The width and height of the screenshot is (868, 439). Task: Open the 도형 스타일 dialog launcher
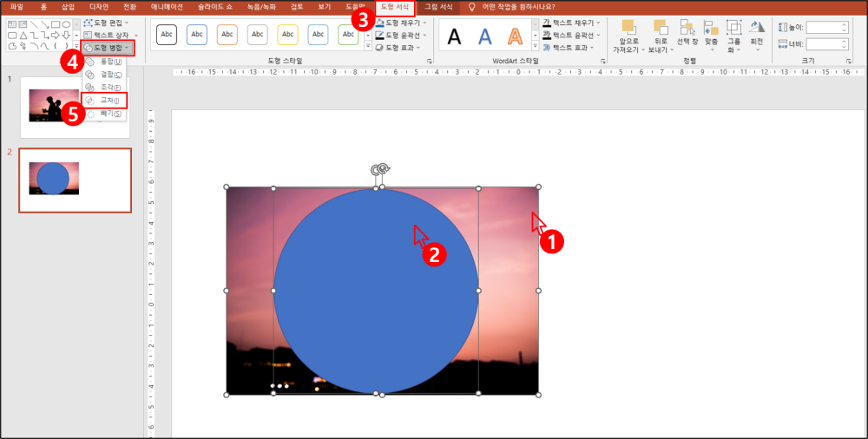click(429, 61)
